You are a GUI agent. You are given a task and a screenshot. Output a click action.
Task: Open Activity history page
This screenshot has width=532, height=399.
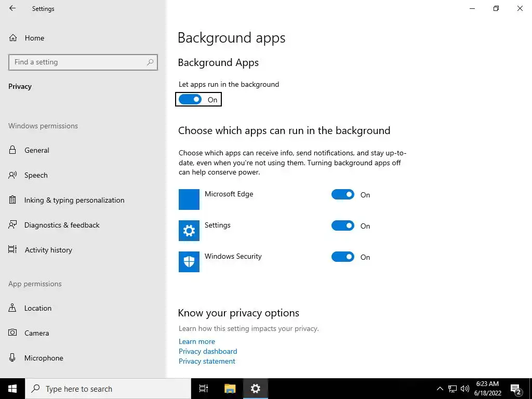(x=83, y=250)
